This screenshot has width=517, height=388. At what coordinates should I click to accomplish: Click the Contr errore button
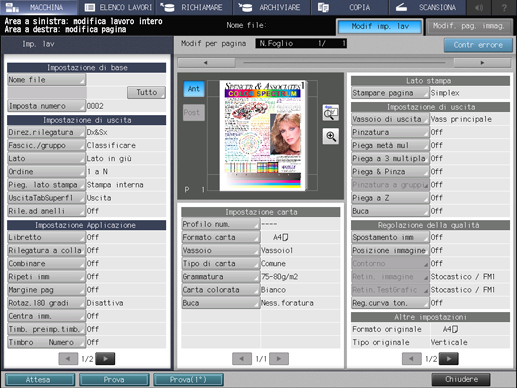click(x=478, y=45)
